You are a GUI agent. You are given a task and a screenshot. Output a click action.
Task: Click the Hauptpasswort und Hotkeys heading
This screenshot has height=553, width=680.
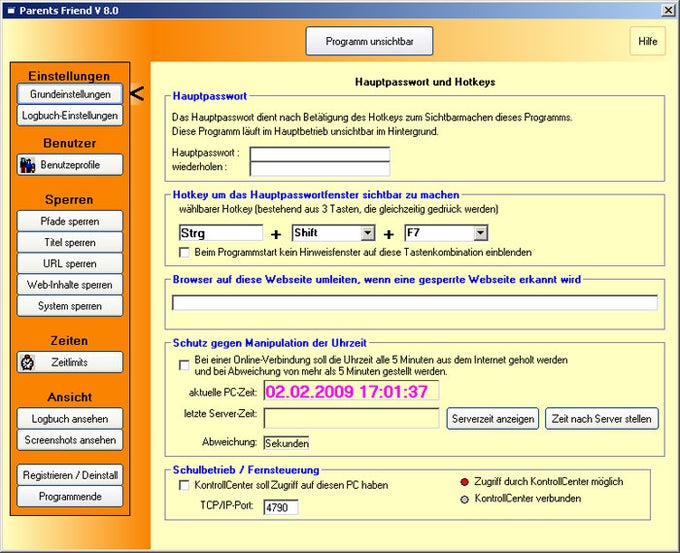coord(425,82)
